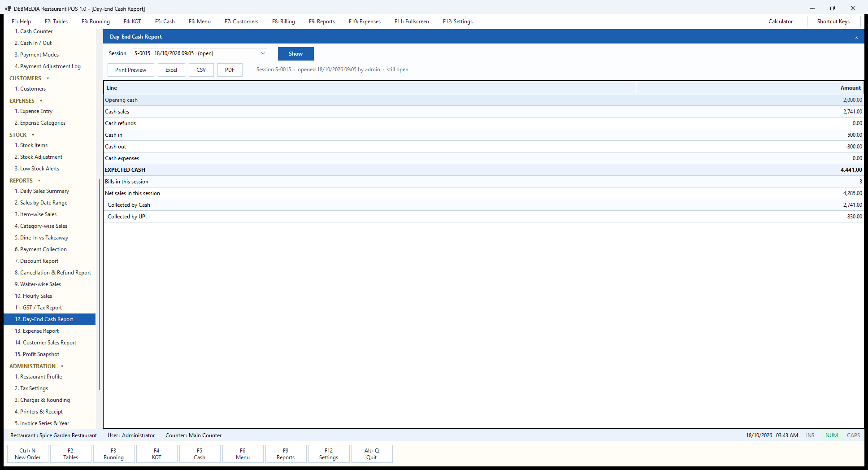868x470 pixels.
Task: Open the F4: KOT menu
Action: [132, 22]
